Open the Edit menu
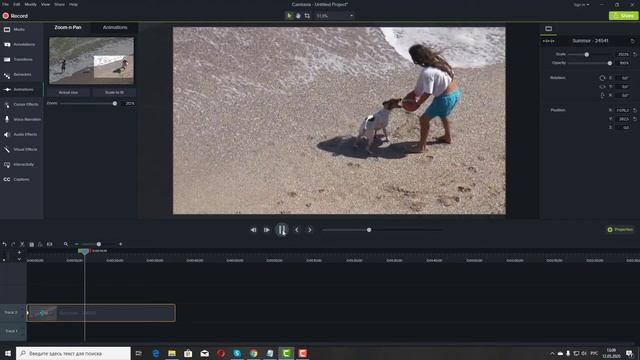 tap(17, 4)
